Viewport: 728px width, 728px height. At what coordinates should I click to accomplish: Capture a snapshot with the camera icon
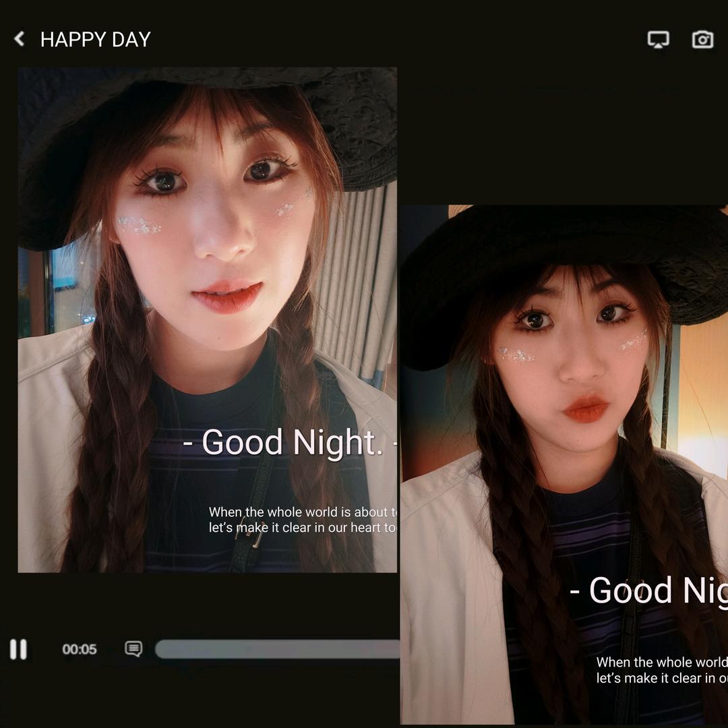pos(702,39)
